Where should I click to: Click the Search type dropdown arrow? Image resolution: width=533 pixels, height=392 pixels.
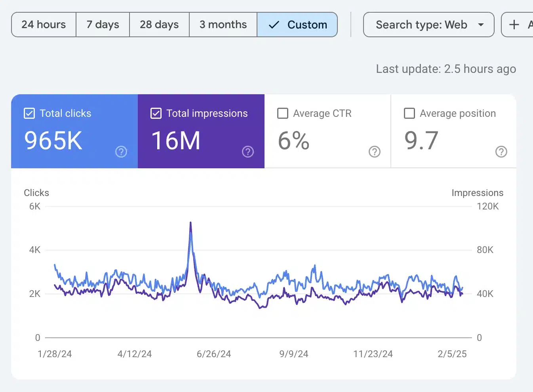pyautogui.click(x=481, y=25)
